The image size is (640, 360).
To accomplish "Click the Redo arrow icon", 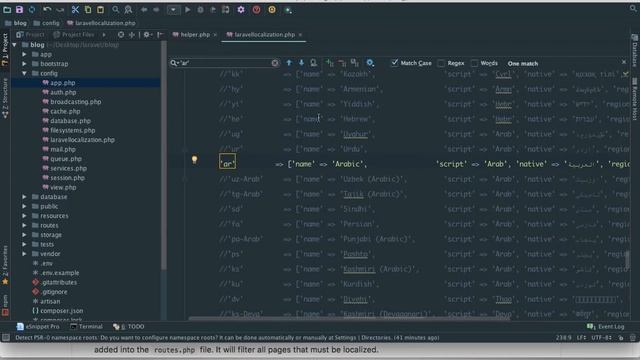I will 60,9.
